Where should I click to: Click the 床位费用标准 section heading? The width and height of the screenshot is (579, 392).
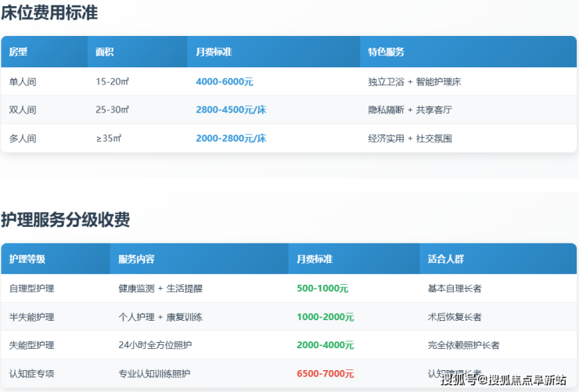click(x=49, y=13)
